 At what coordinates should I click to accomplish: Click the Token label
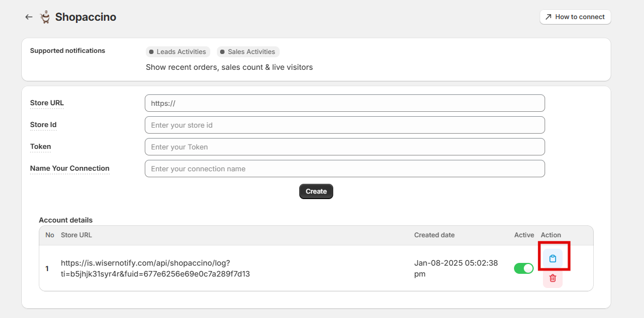40,146
